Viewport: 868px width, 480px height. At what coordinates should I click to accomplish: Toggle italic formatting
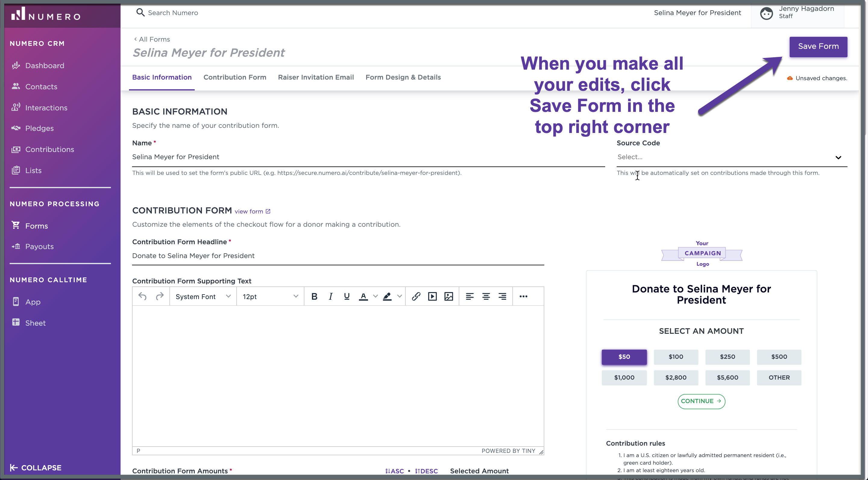click(331, 296)
